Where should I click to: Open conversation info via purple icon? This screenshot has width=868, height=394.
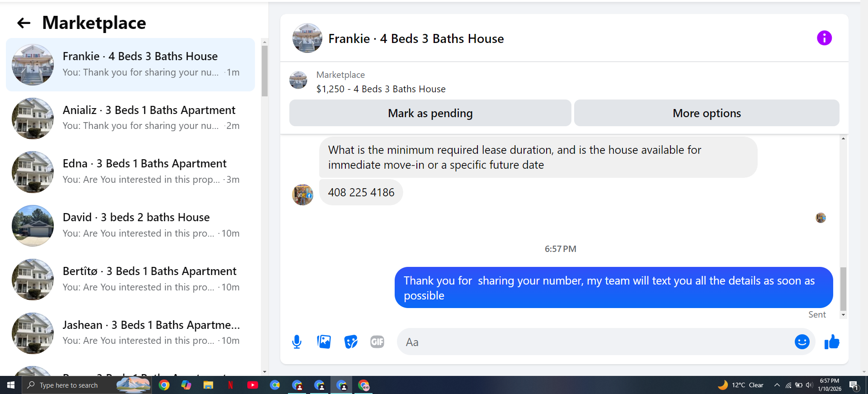click(x=824, y=38)
